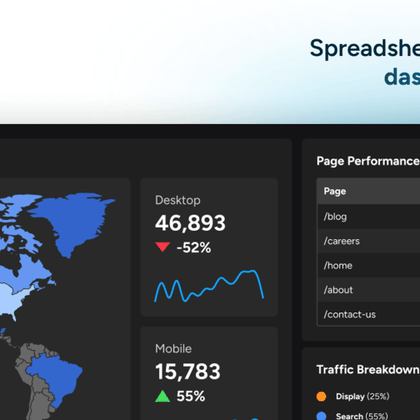
Task: Click the blue Search legend dot
Action: [x=321, y=416]
